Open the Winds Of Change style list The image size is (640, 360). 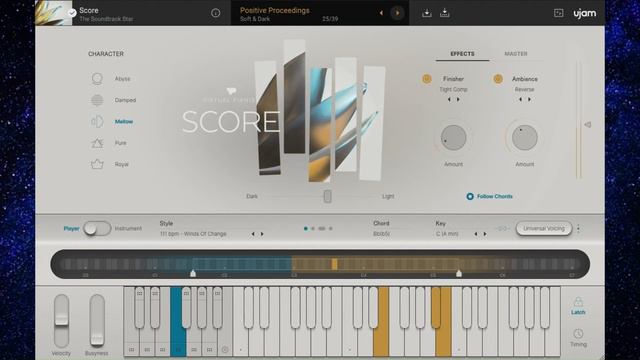[193, 234]
